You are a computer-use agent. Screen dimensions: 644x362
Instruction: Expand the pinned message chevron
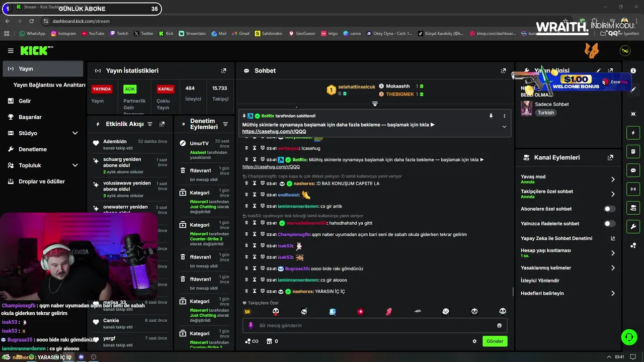coord(504,127)
